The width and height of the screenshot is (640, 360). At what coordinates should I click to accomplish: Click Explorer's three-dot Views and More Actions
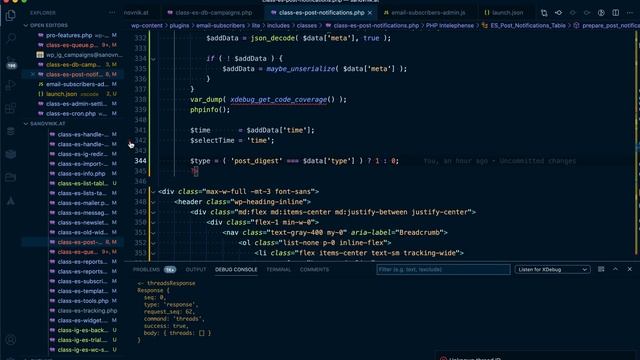(112, 13)
